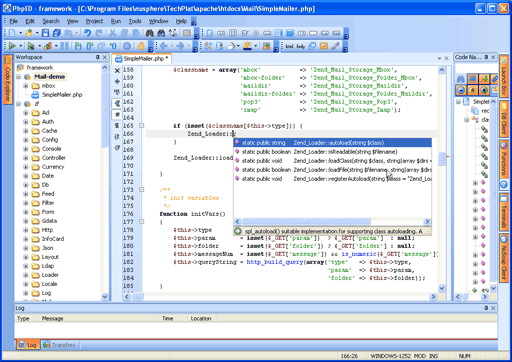The height and width of the screenshot is (362, 512).
Task: Open the Run button dropdown arrow
Action: click(x=21, y=46)
